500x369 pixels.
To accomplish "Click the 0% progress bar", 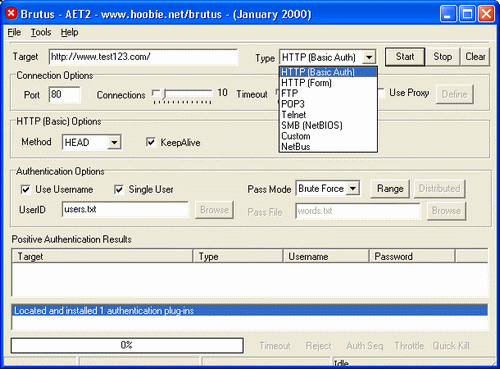I will (x=127, y=345).
